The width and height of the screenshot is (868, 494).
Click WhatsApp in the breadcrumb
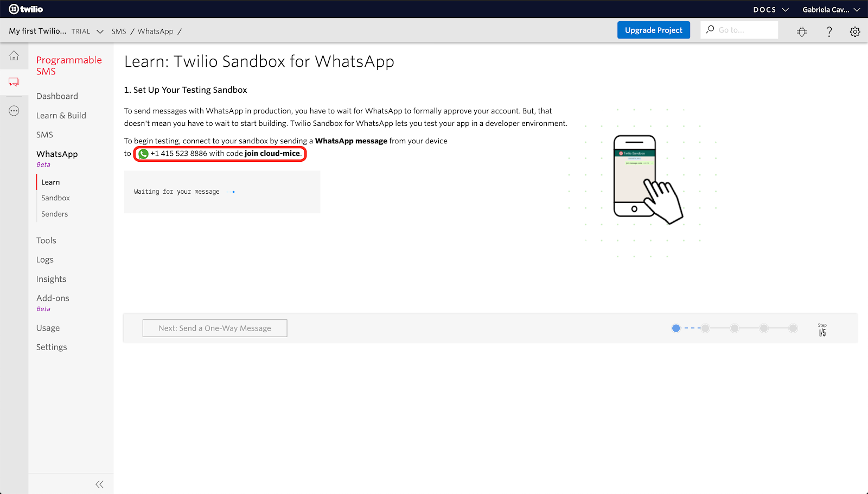(155, 31)
